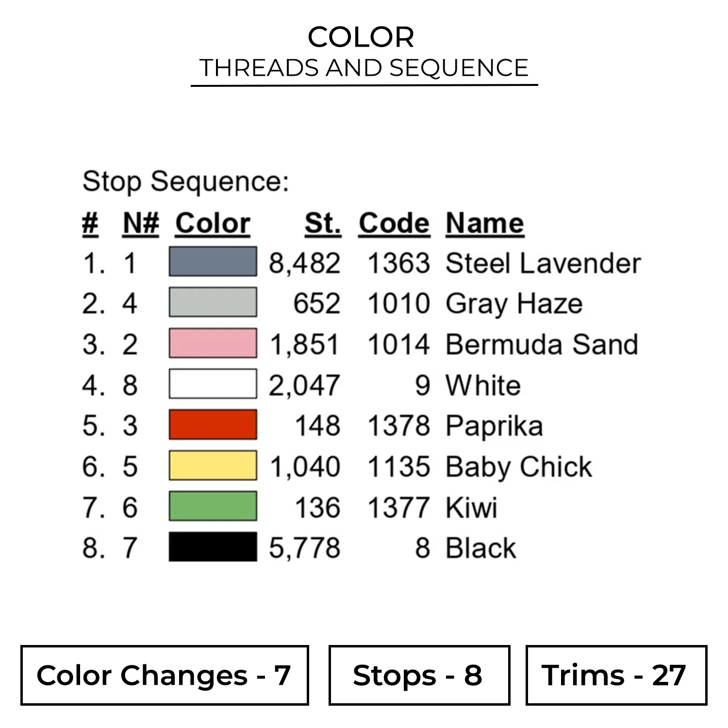
Task: Click the St. column header
Action: [323, 224]
